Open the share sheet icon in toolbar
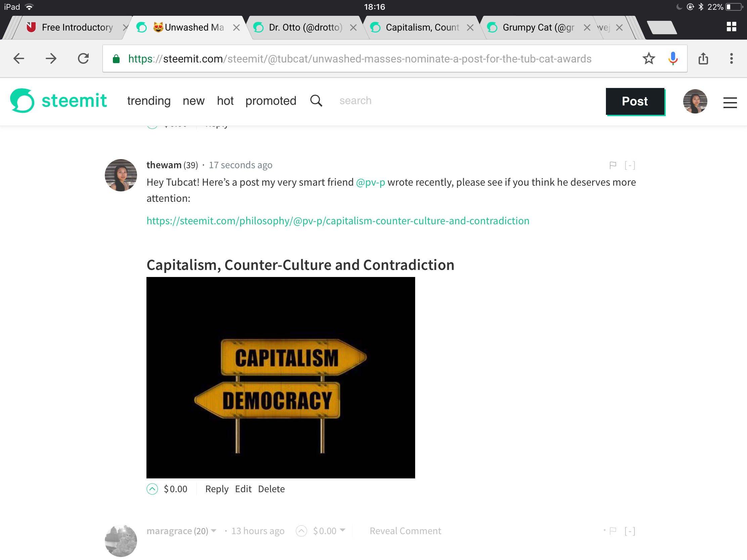Viewport: 747px width, 560px height. click(703, 59)
